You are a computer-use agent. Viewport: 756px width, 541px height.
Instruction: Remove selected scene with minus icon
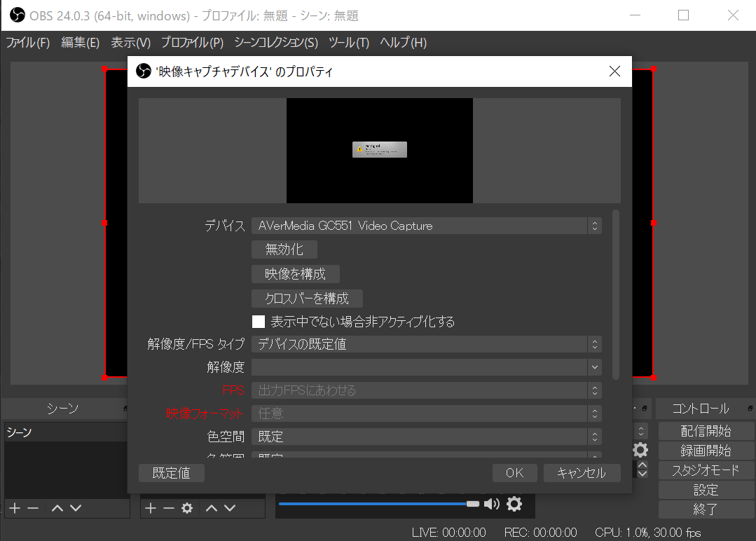click(33, 508)
